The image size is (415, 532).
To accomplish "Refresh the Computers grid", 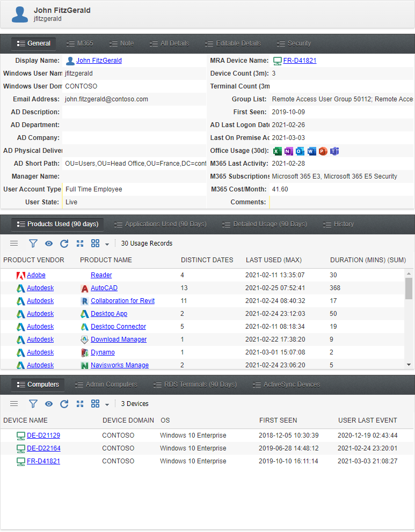I will [x=64, y=404].
